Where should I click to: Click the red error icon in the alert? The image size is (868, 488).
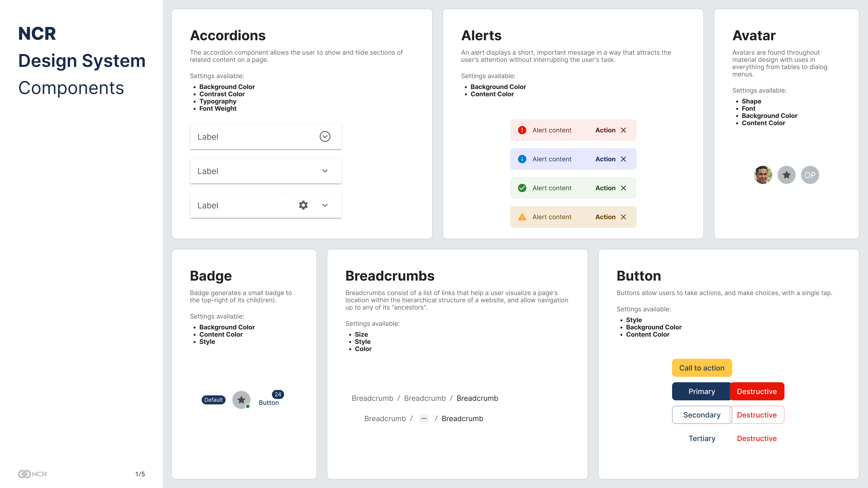(x=522, y=130)
